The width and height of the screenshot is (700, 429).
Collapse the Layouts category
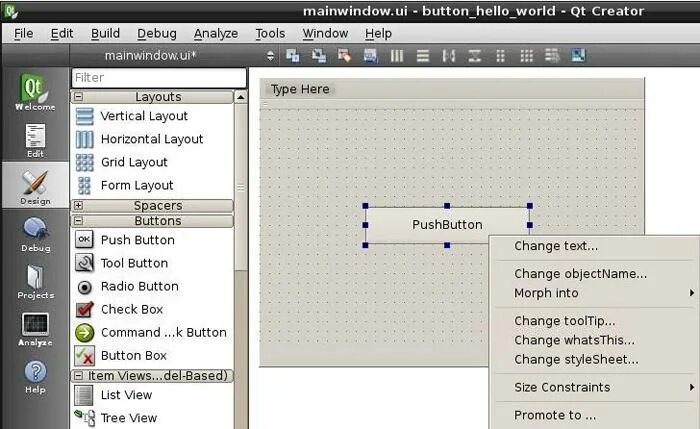click(79, 97)
